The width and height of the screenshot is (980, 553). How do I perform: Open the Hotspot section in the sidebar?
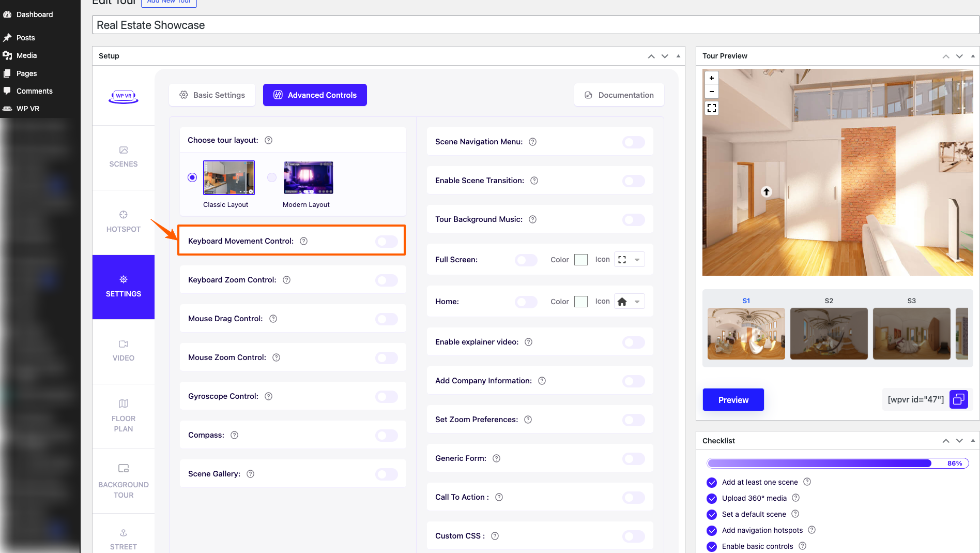coord(123,221)
